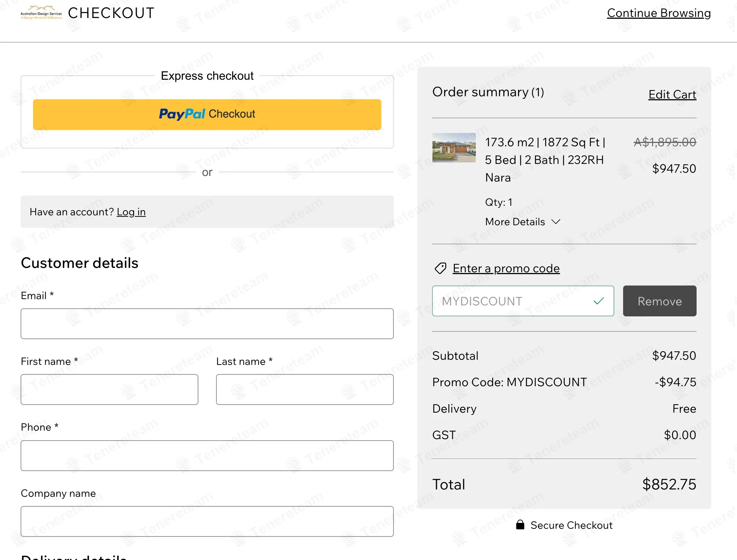Click the Australian Design Services logo
The width and height of the screenshot is (737, 560).
point(41,12)
